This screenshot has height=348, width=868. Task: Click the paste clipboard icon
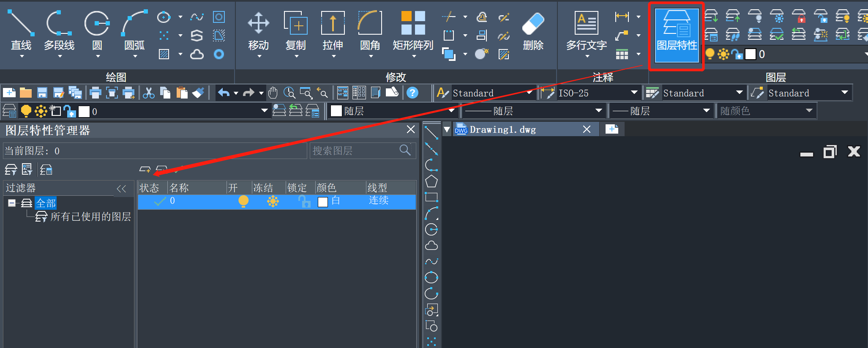pyautogui.click(x=182, y=93)
